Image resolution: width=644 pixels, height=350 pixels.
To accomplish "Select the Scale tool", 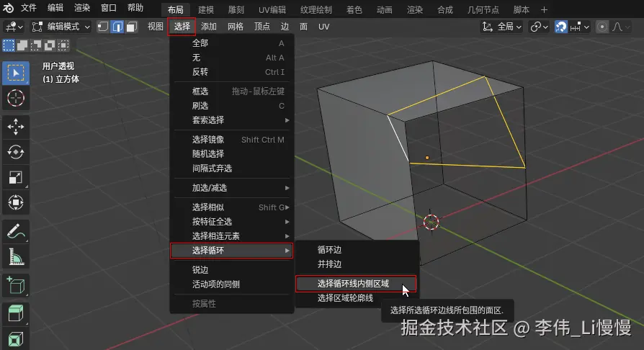I will 16,177.
